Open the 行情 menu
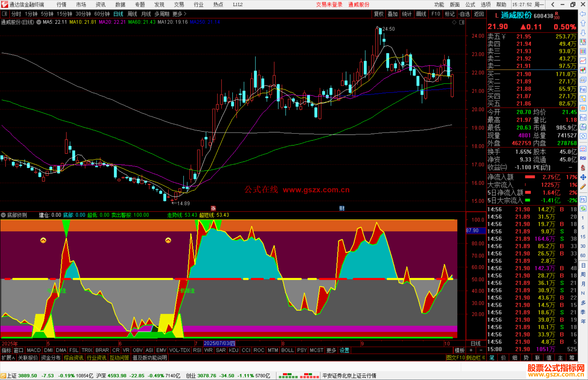The height and width of the screenshot is (380, 588). (61, 5)
